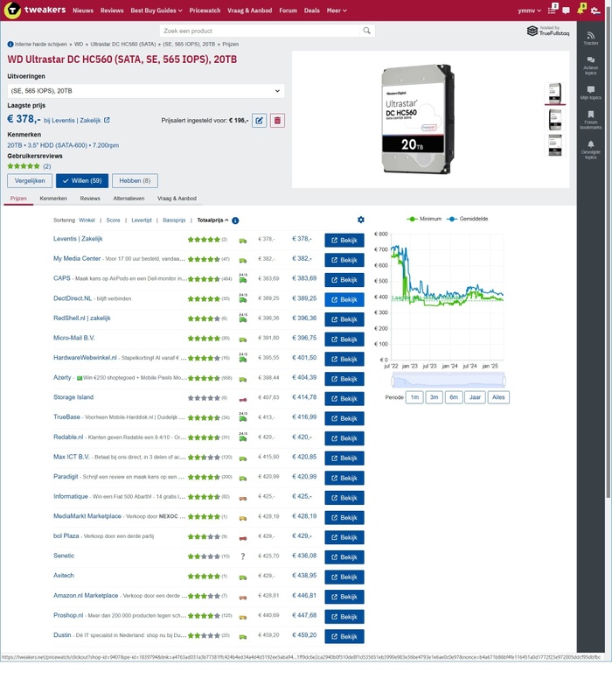The image size is (612, 700).
Task: Sort by Totaalprijs column
Action: (x=212, y=220)
